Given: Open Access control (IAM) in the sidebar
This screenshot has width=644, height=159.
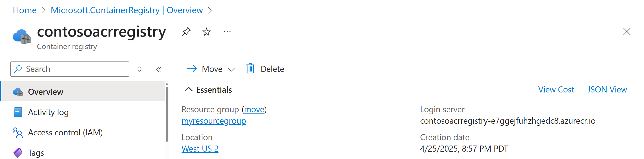Looking at the screenshot, I should [x=65, y=132].
